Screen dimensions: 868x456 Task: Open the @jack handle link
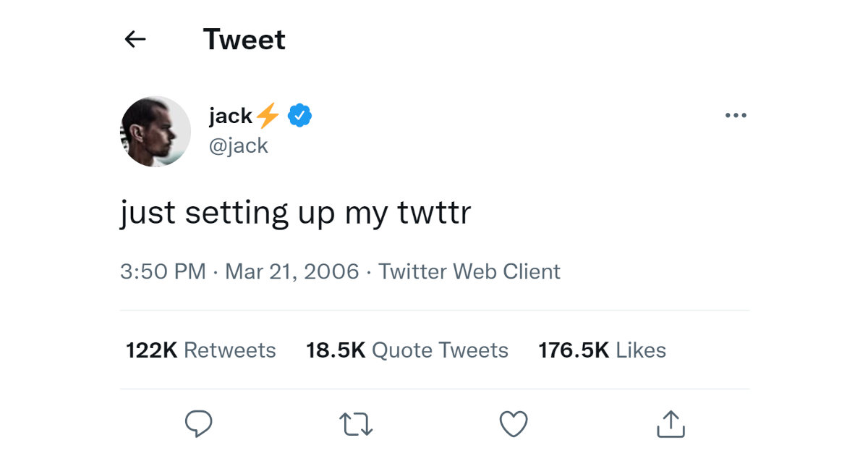click(238, 145)
